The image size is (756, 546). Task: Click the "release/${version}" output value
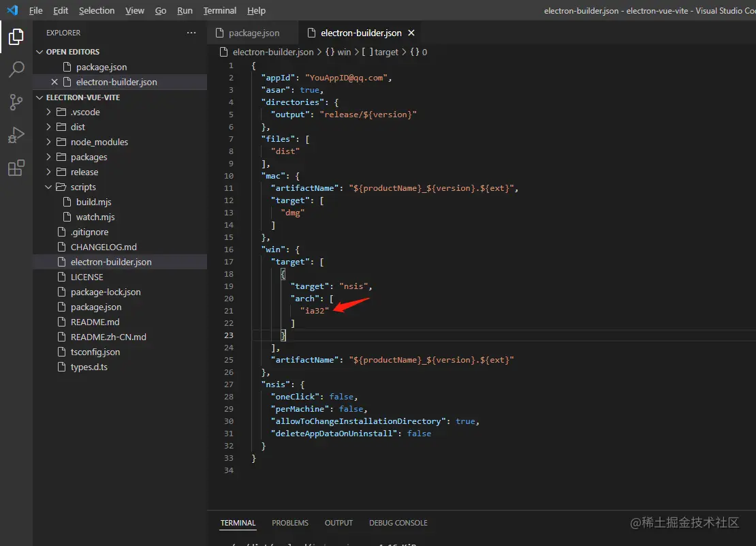click(368, 115)
